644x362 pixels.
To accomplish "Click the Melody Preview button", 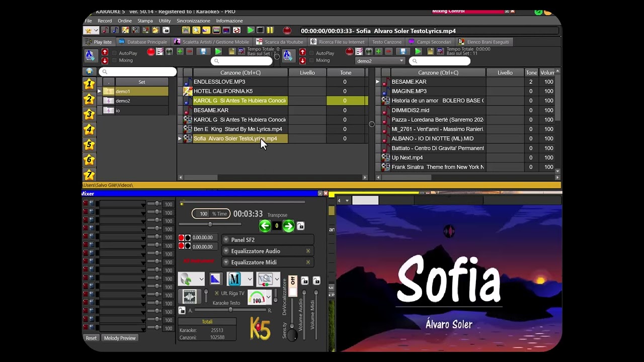I will click(x=120, y=338).
